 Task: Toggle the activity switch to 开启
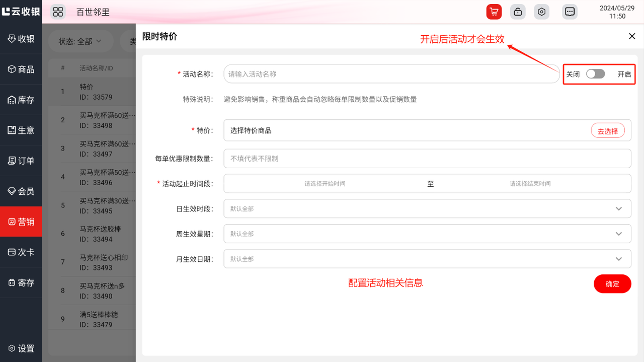click(x=596, y=74)
